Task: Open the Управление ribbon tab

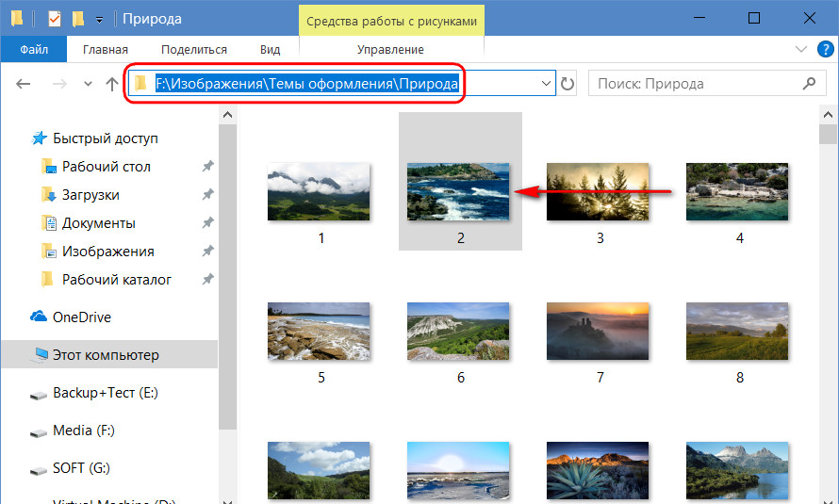Action: (x=390, y=49)
